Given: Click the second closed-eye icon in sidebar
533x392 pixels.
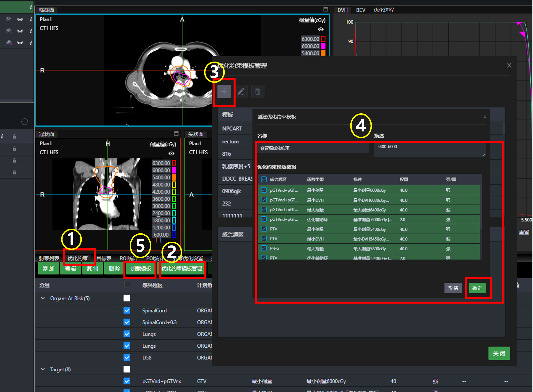Looking at the screenshot, I should [20, 31].
